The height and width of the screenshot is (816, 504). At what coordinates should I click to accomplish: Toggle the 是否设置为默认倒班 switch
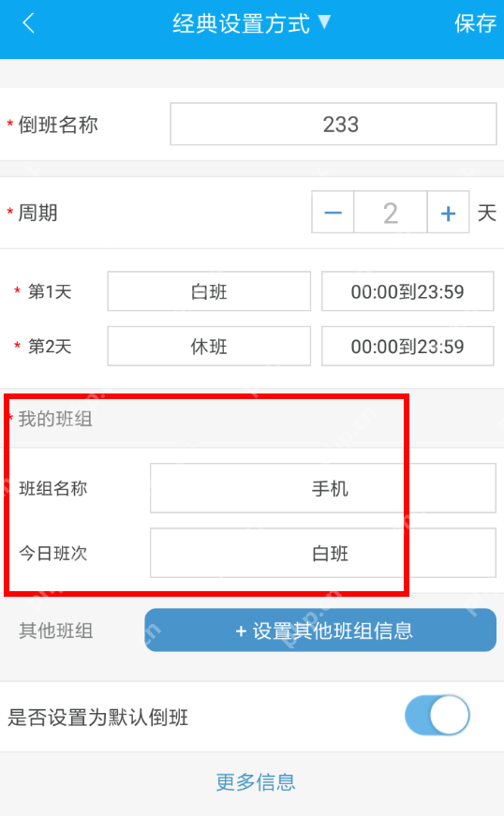437,716
